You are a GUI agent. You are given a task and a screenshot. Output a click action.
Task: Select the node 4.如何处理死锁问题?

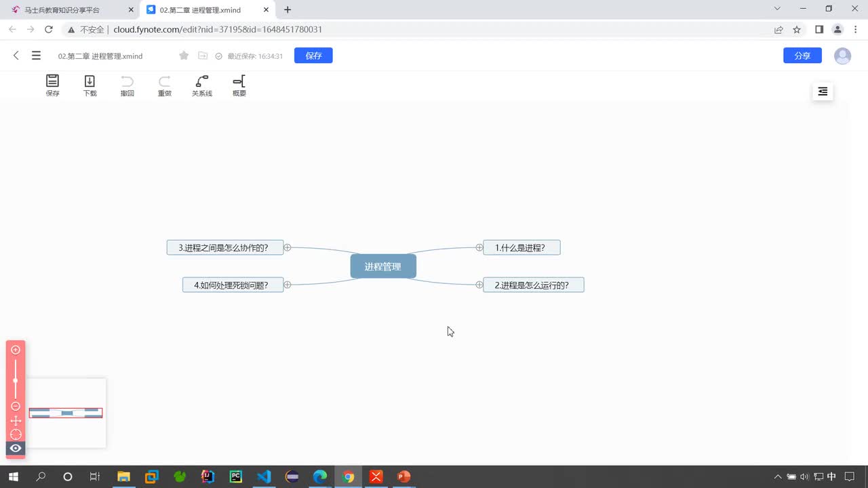tap(233, 285)
